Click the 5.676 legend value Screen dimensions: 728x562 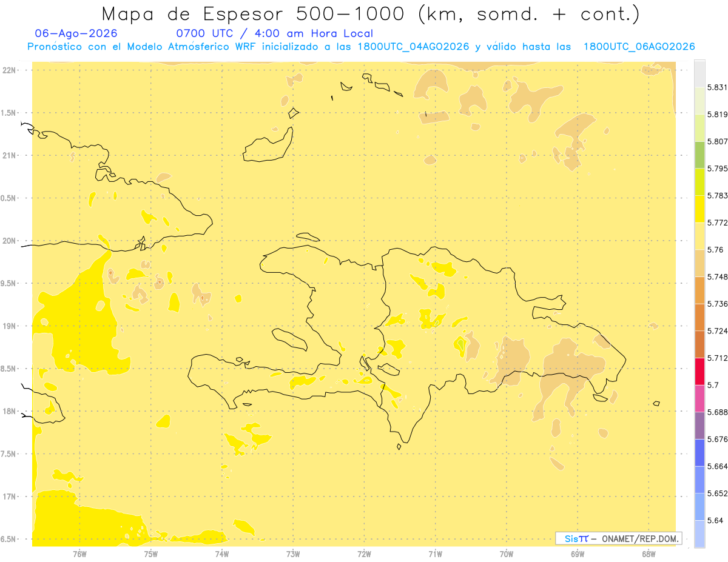[x=717, y=439]
